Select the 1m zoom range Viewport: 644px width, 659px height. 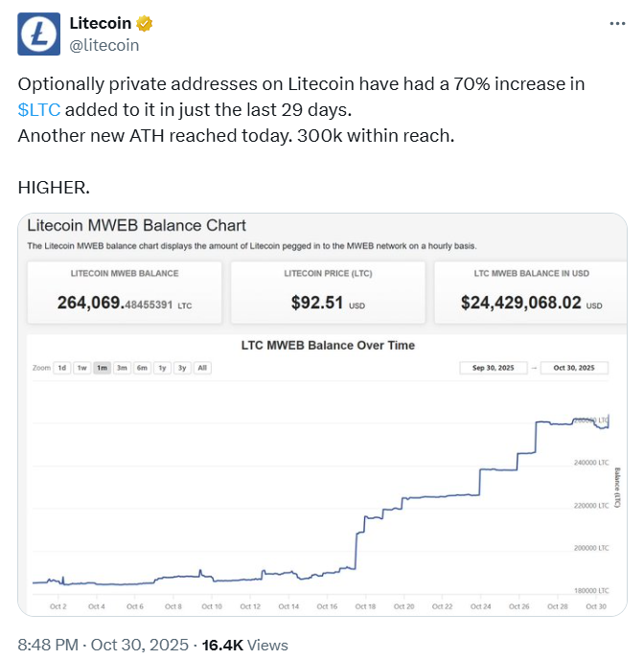coord(102,368)
